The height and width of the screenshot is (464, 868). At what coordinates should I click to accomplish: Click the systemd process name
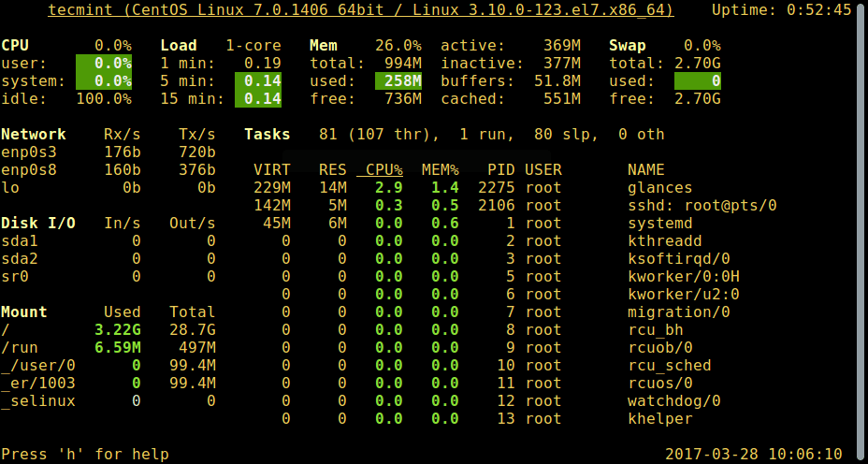pos(659,223)
